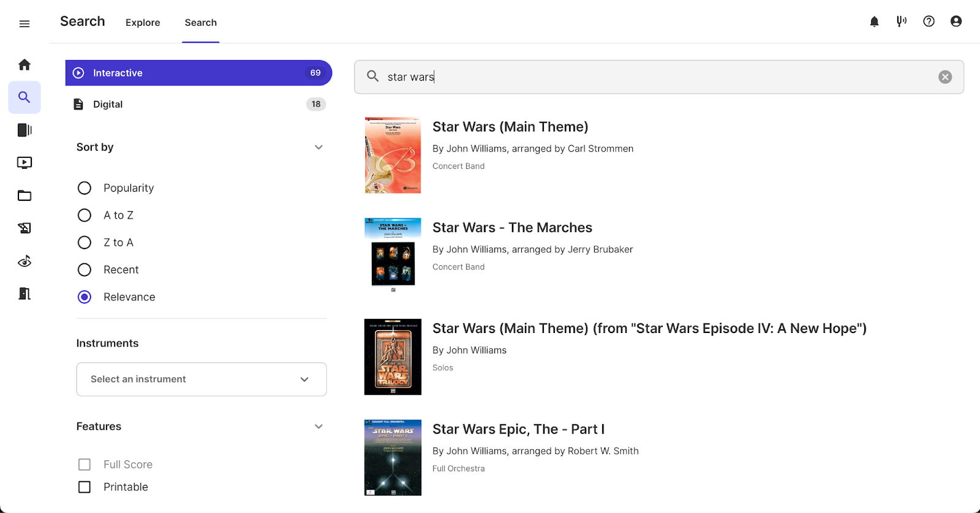Click the Interactive count badge 69
This screenshot has width=980, height=513.
pos(315,73)
